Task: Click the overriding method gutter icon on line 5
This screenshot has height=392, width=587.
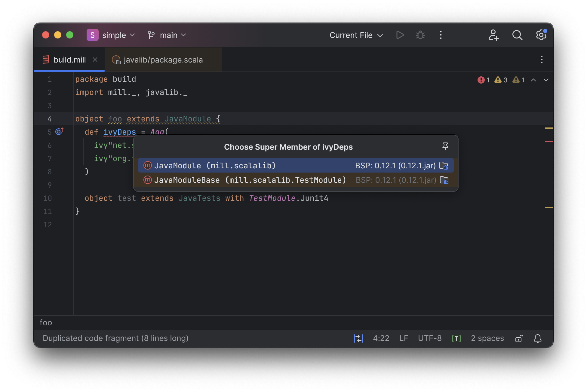Action: (59, 131)
